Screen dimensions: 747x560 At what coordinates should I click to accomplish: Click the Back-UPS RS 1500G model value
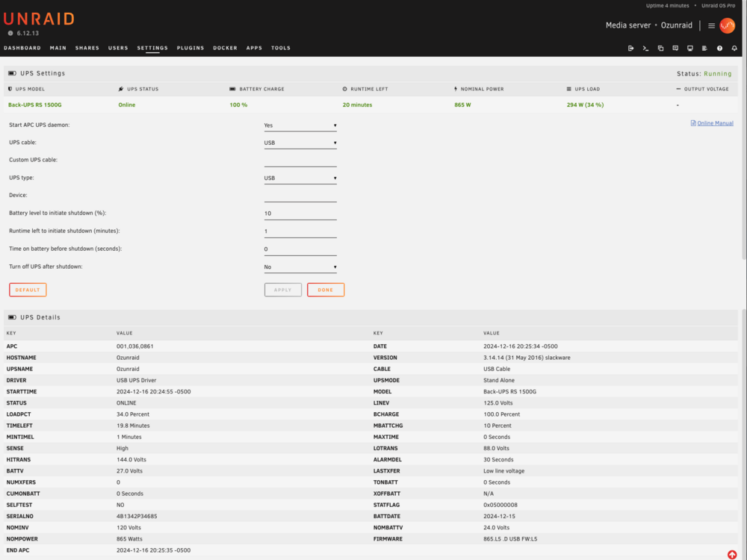[x=35, y=105]
